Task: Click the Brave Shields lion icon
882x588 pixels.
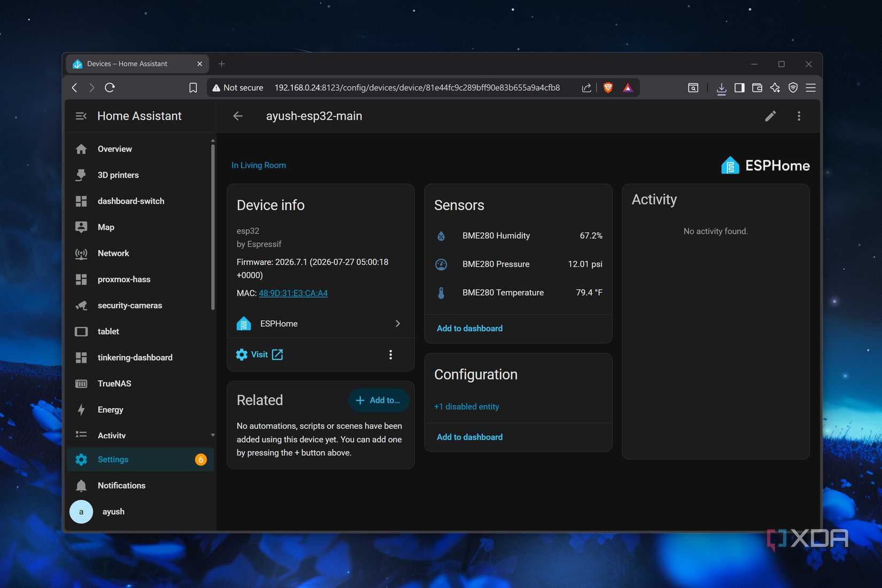Action: [x=608, y=88]
